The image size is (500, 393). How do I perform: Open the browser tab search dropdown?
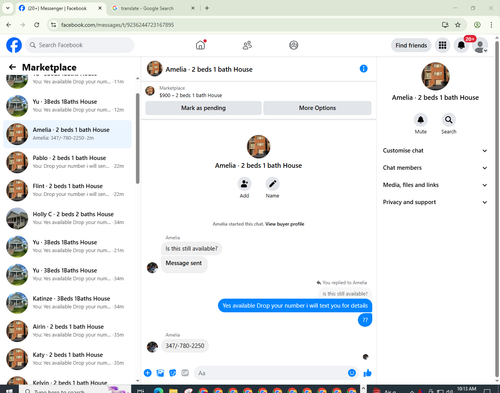click(x=8, y=8)
